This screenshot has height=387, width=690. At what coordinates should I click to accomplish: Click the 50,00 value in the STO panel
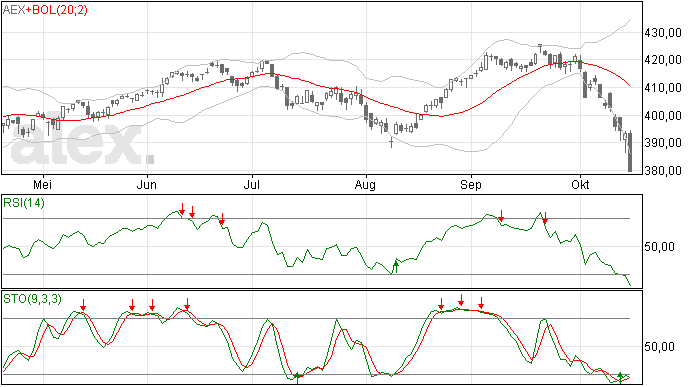[x=659, y=347]
